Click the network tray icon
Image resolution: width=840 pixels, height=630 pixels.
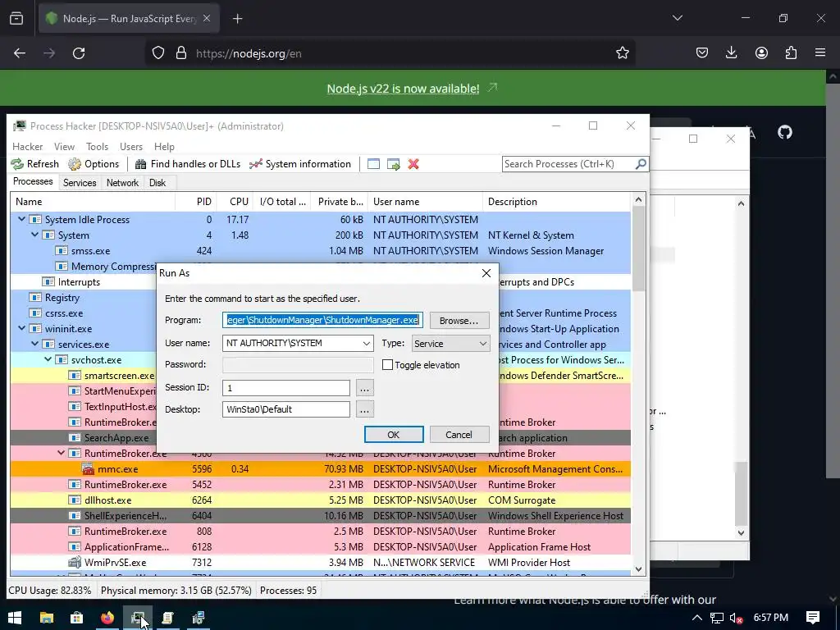click(x=717, y=619)
